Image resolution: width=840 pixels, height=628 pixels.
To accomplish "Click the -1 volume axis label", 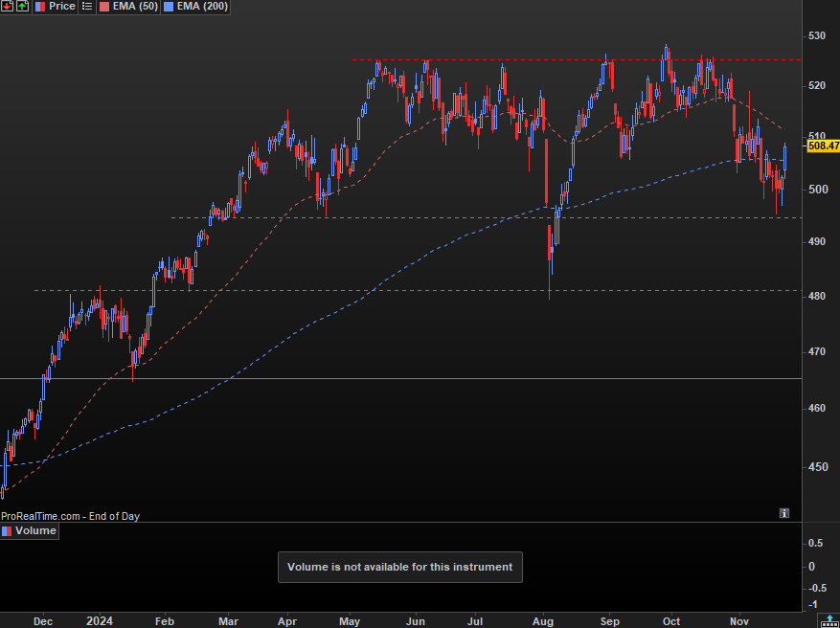I will click(812, 604).
